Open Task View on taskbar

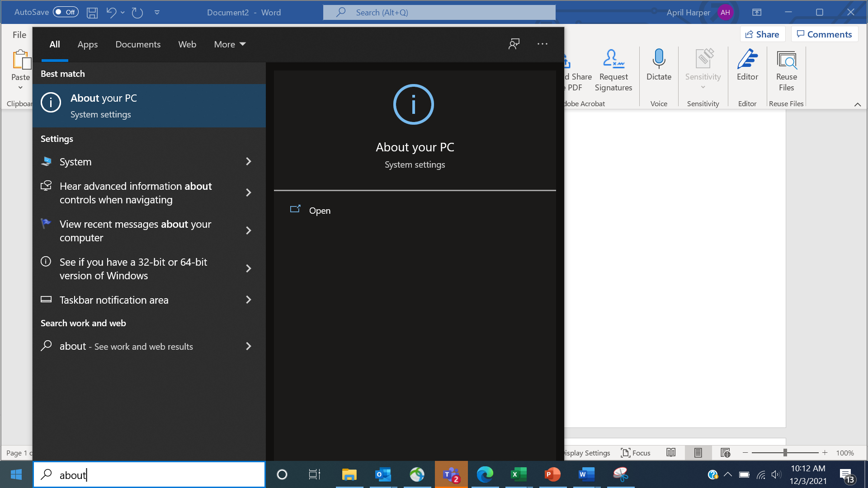[x=314, y=474]
